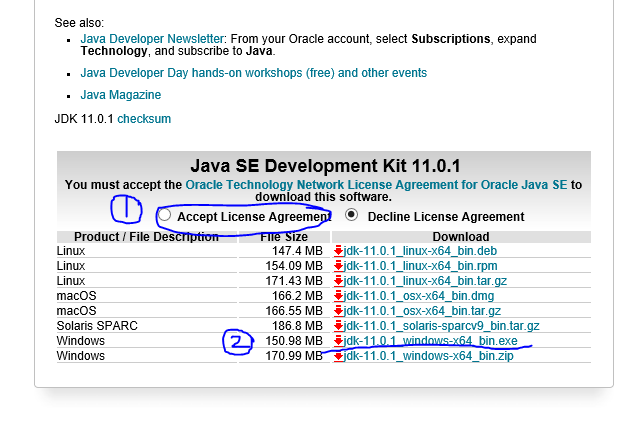The image size is (628, 427).
Task: Download jdk-11.0.1_osx-x64_bin.tar.gz
Action: pyautogui.click(x=422, y=311)
